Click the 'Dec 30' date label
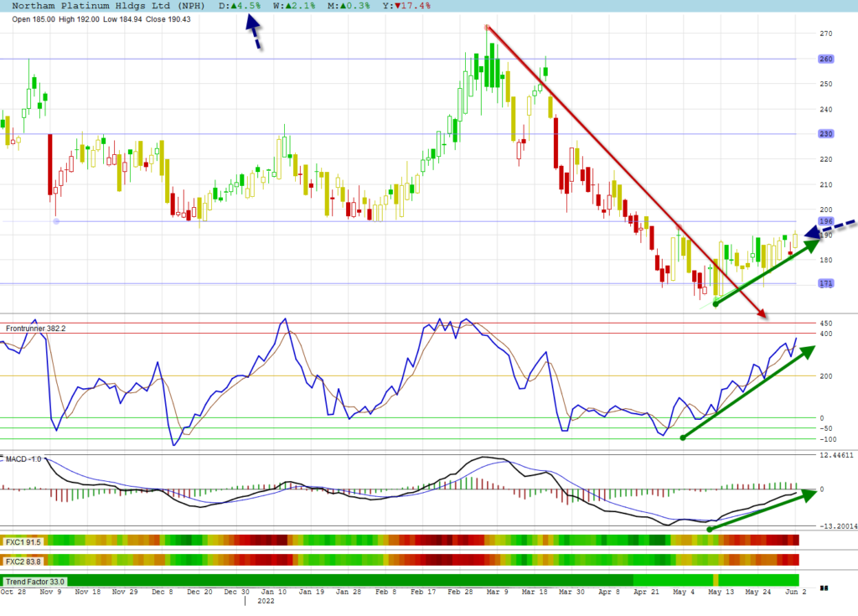Viewport: 858px width, 616px height. [236, 592]
